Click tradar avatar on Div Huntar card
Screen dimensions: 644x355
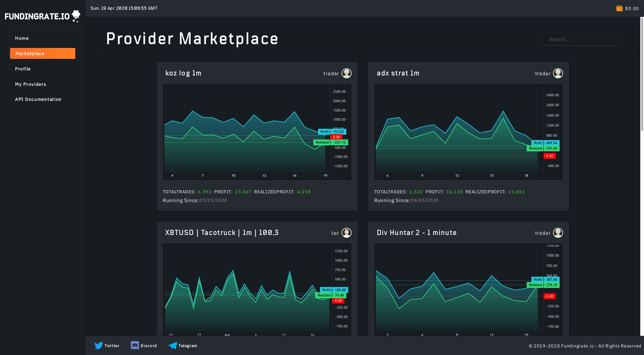pyautogui.click(x=558, y=233)
